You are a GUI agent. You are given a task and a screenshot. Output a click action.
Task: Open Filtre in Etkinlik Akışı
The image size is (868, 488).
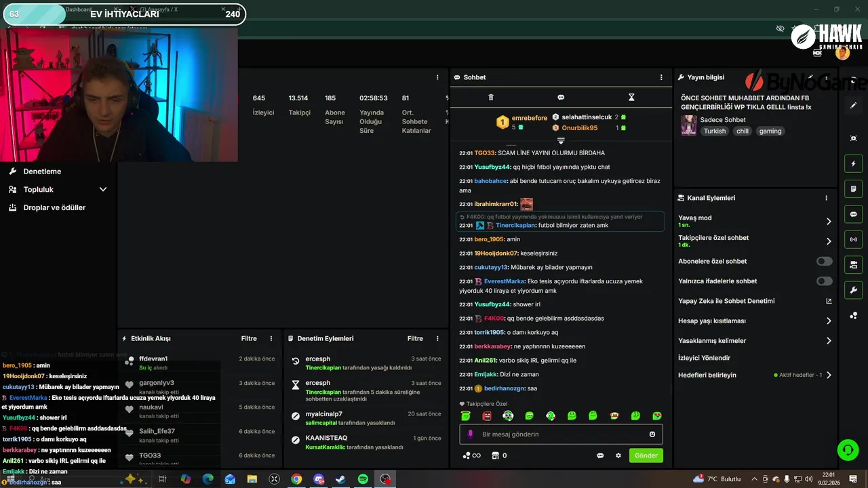[x=249, y=338]
